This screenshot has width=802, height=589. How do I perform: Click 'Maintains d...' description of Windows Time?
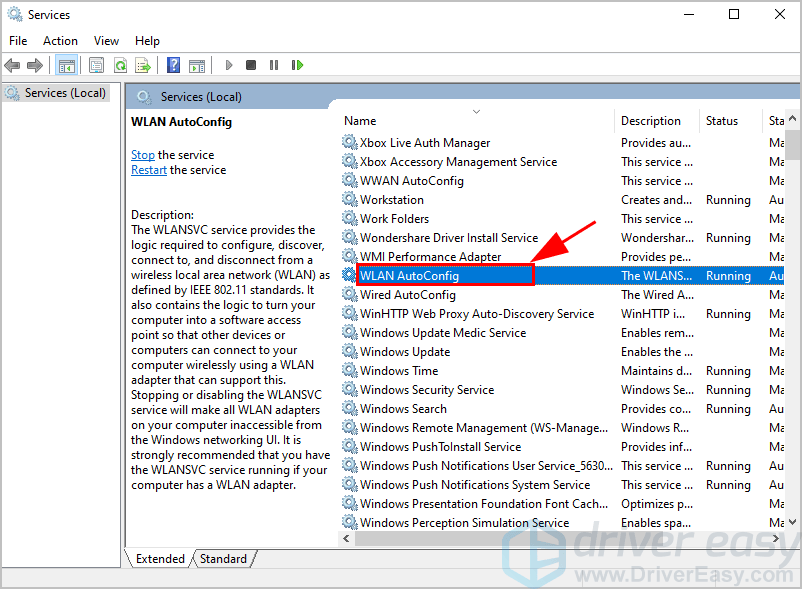point(657,371)
